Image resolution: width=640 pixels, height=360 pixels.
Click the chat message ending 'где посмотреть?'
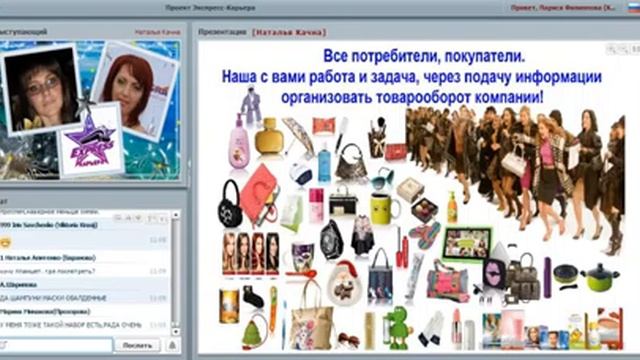(x=48, y=271)
